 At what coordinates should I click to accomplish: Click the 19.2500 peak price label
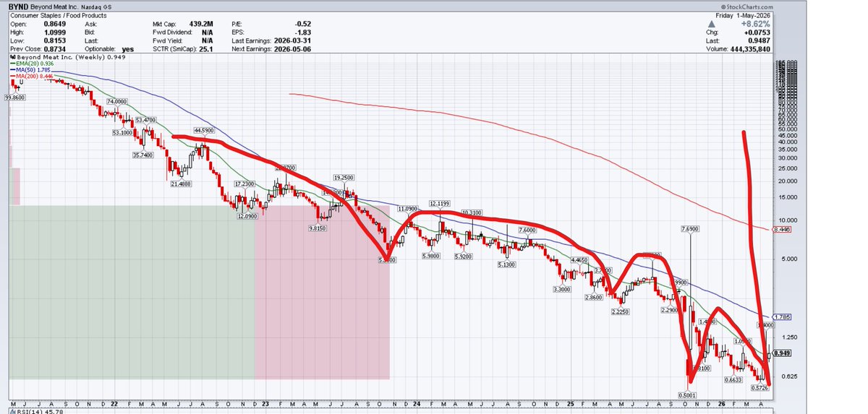point(344,176)
